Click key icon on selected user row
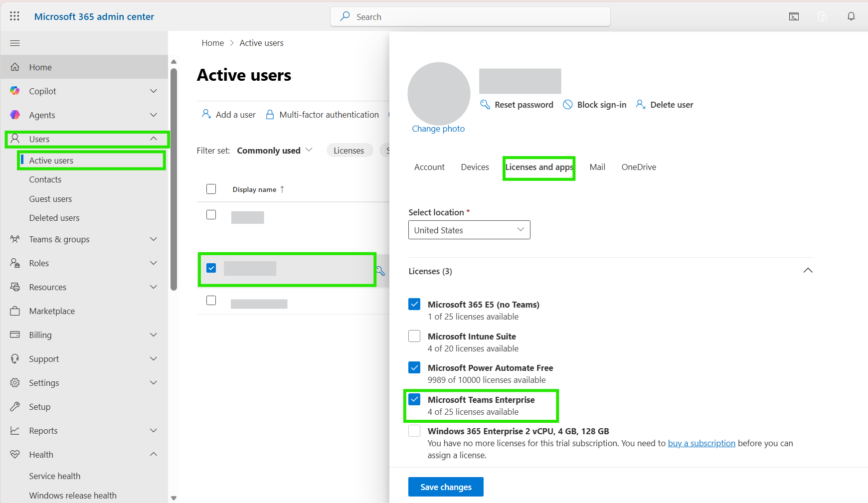The height and width of the screenshot is (503, 868). click(x=380, y=271)
